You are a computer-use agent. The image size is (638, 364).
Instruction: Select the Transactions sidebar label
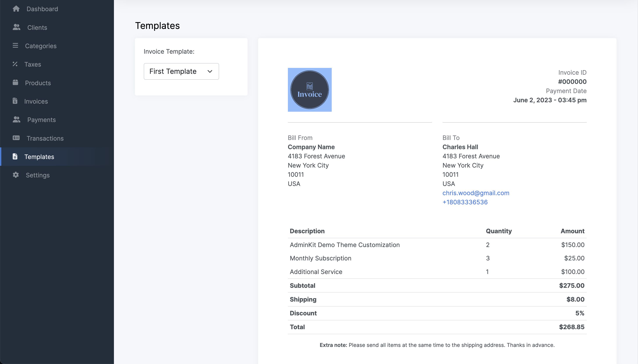coord(45,138)
